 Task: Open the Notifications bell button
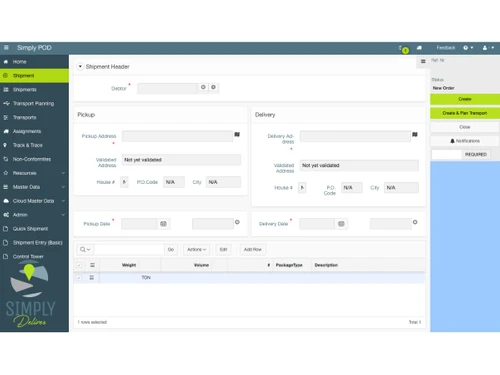click(x=465, y=141)
